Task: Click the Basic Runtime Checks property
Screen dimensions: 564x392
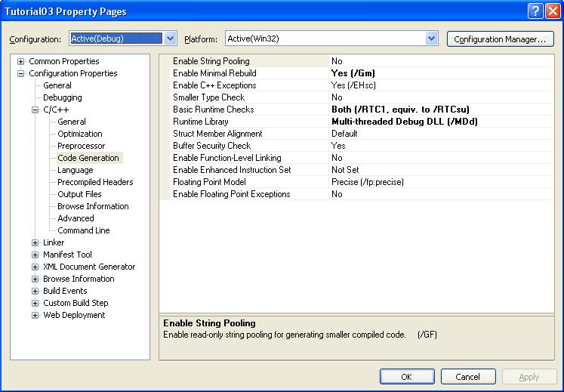Action: (x=214, y=110)
